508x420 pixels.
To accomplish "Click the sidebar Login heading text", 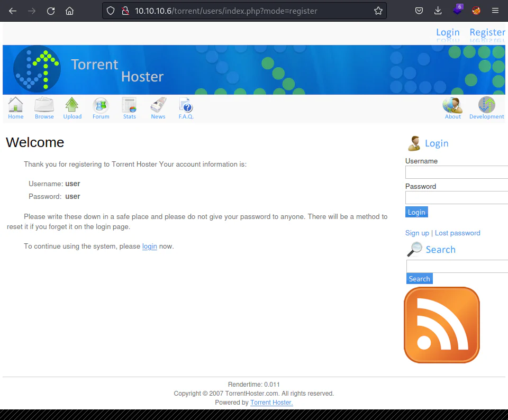I will [x=437, y=143].
